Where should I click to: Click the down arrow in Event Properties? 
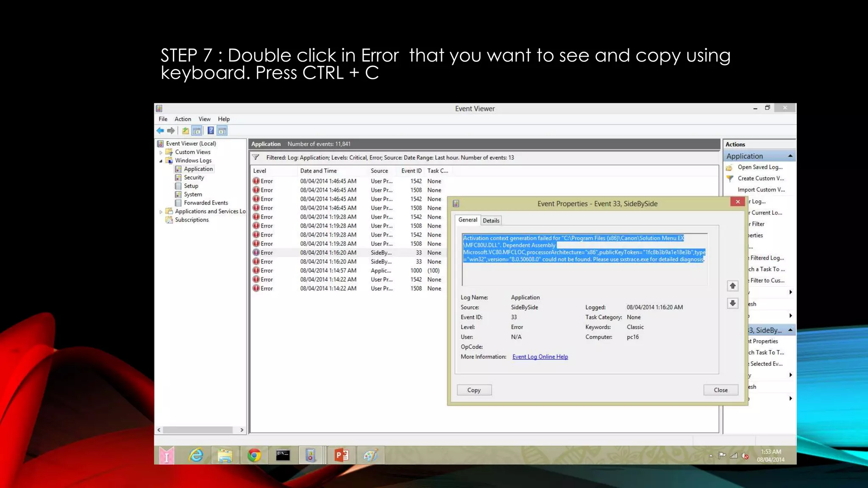[x=733, y=303]
